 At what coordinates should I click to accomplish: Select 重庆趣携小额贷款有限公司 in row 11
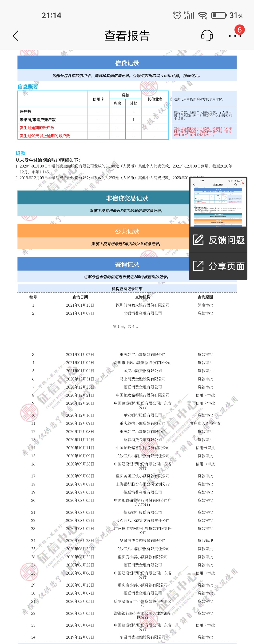[143, 423]
